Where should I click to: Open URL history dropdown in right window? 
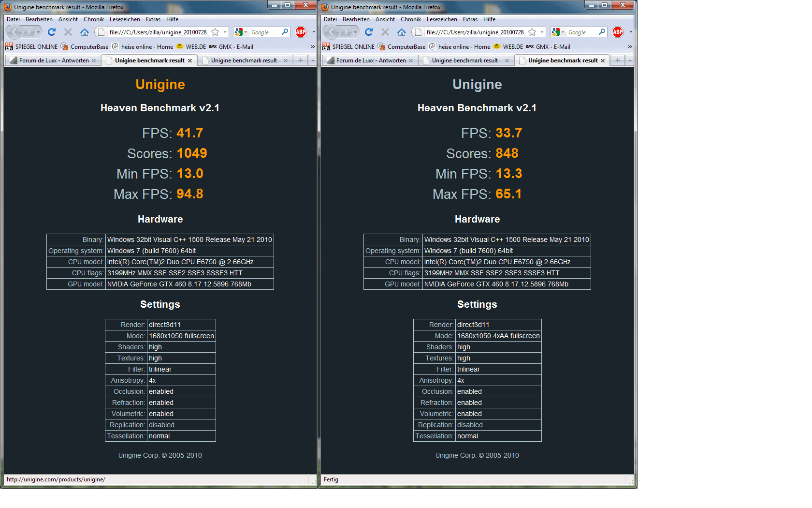click(x=542, y=32)
